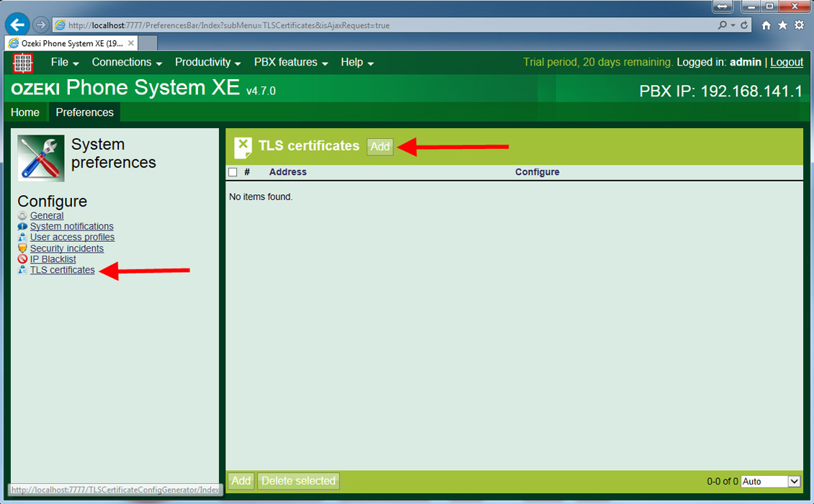Tick the select-all checkbox in table header
The image size is (814, 504).
tap(233, 172)
